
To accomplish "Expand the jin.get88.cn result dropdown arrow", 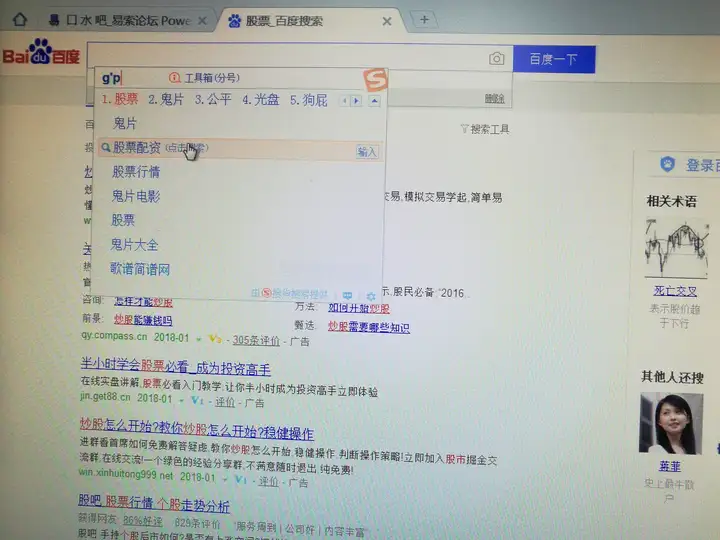I will click(182, 400).
